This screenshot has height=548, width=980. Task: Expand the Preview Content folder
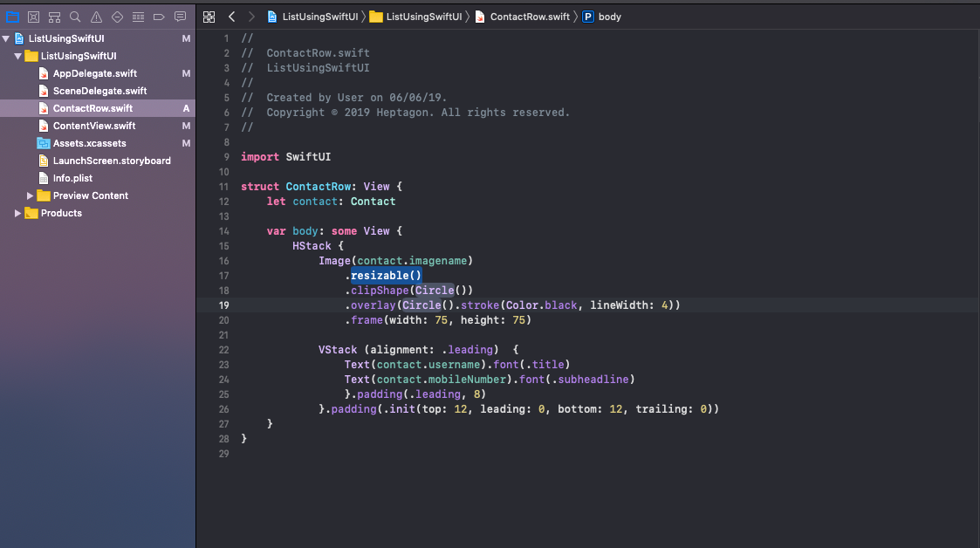click(28, 195)
